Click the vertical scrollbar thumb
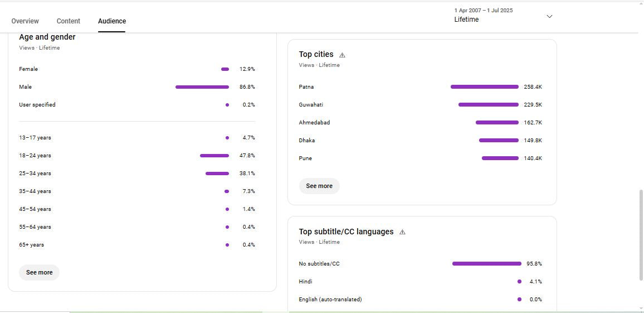 click(x=641, y=234)
